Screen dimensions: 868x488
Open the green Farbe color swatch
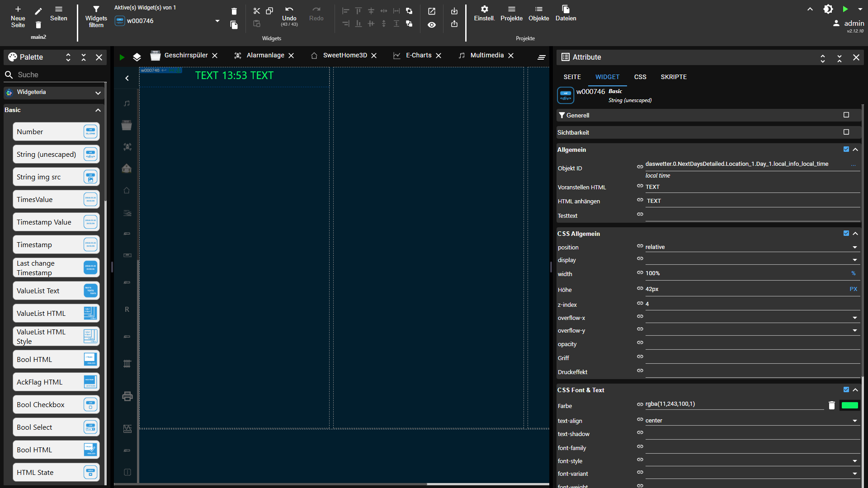pos(849,405)
